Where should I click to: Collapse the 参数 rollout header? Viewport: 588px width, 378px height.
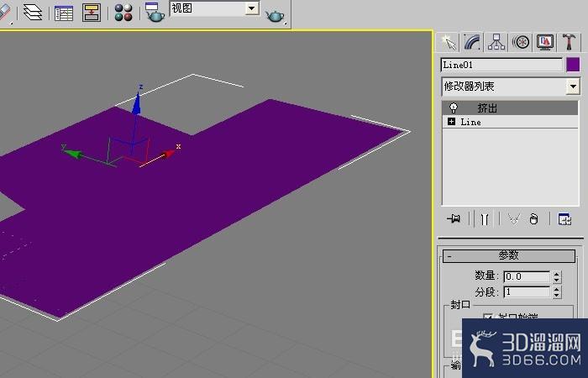(x=509, y=255)
